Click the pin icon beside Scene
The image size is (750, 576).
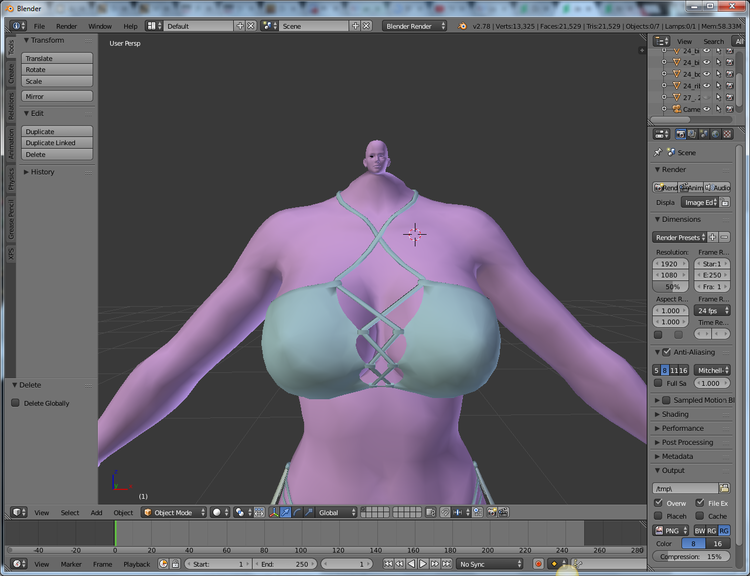[x=658, y=152]
